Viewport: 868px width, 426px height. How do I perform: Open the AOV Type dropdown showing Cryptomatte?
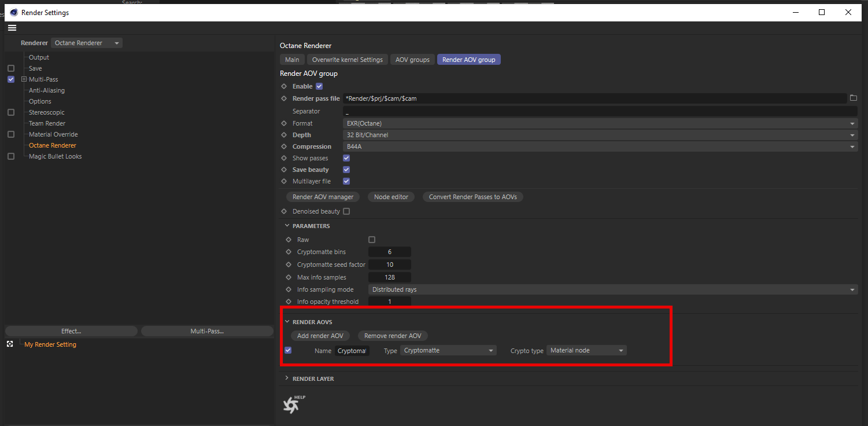pyautogui.click(x=448, y=350)
